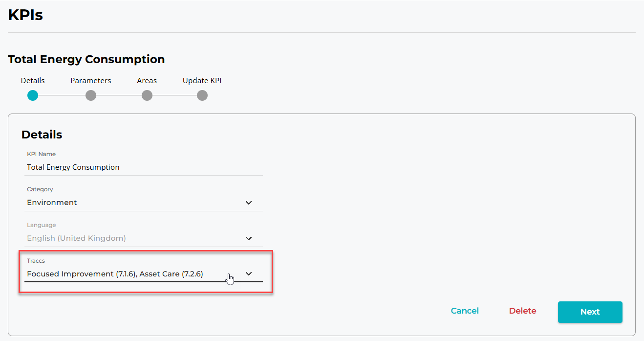Open the Category dropdown showing Environment
Viewport: 644px width, 341px height.
[132, 203]
